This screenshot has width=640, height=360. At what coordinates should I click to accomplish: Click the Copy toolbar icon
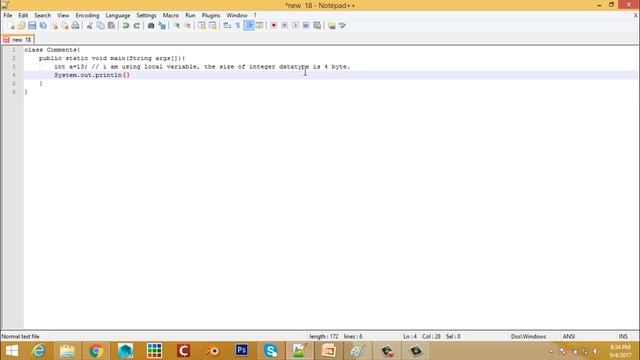coord(100,26)
